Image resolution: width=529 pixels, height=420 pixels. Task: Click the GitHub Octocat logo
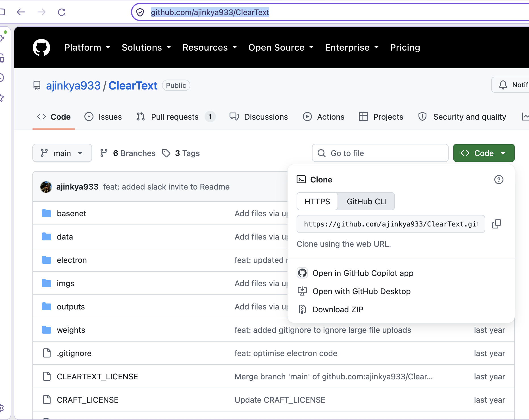[x=41, y=47]
